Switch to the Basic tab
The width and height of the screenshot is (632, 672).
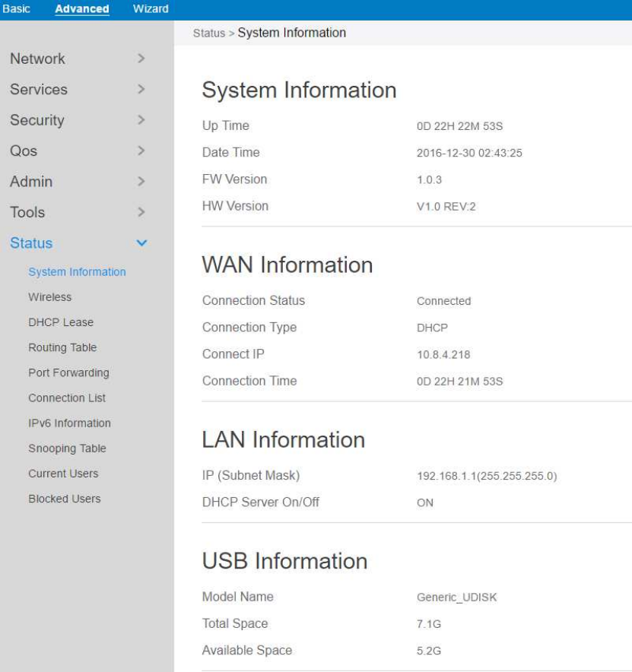pos(17,9)
